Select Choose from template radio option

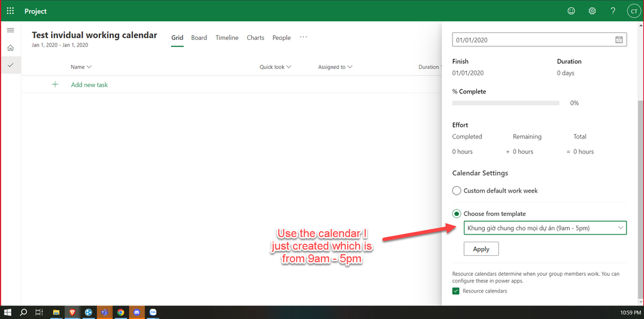456,213
